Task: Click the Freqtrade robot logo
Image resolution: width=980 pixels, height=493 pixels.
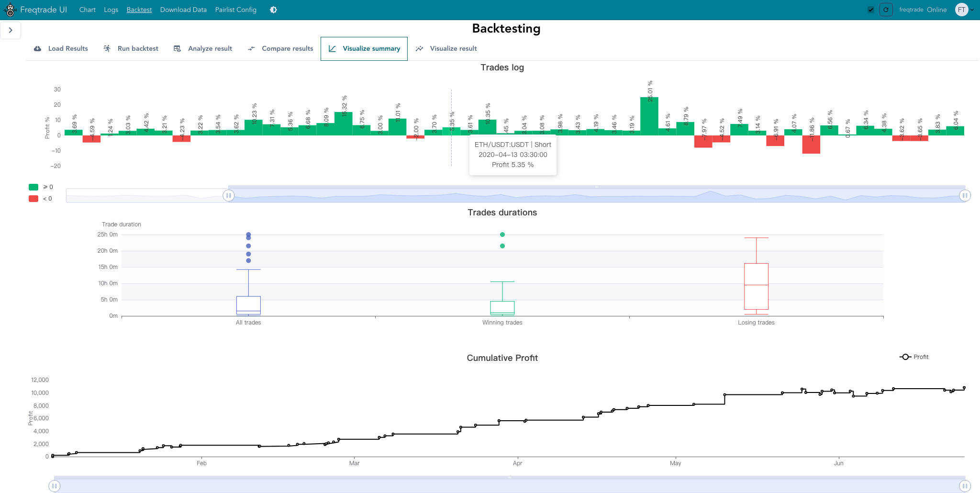Action: [10, 10]
